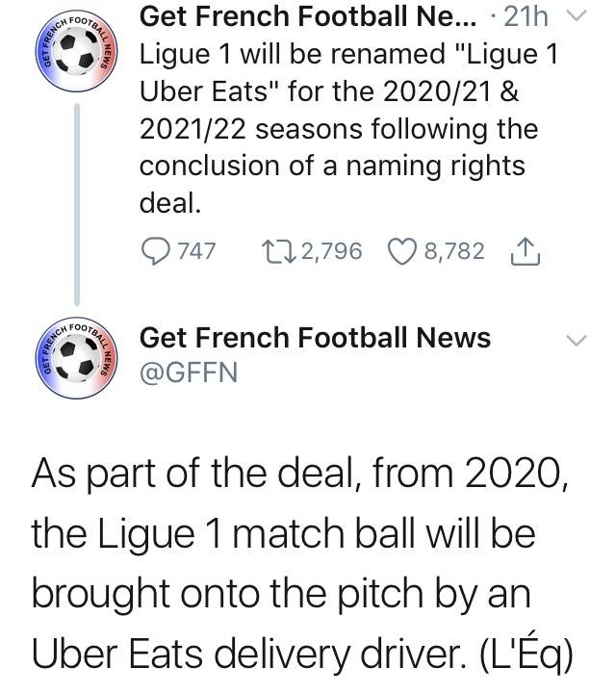Image resolution: width=616 pixels, height=694 pixels.
Task: Select the 21h timestamp
Action: 526,16
